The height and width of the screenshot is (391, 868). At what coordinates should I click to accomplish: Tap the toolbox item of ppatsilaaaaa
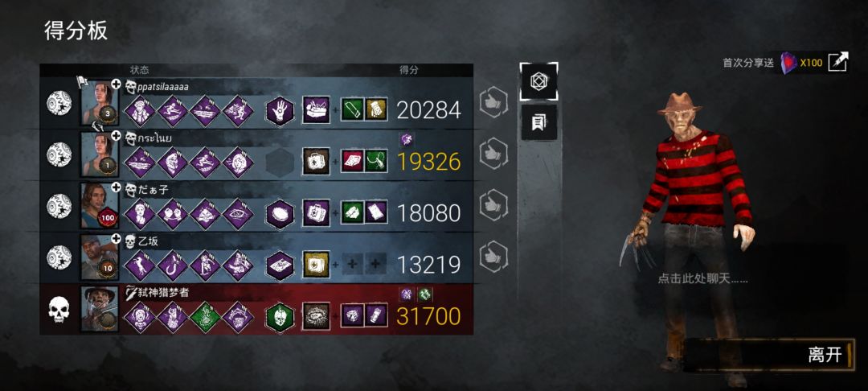[x=316, y=109]
